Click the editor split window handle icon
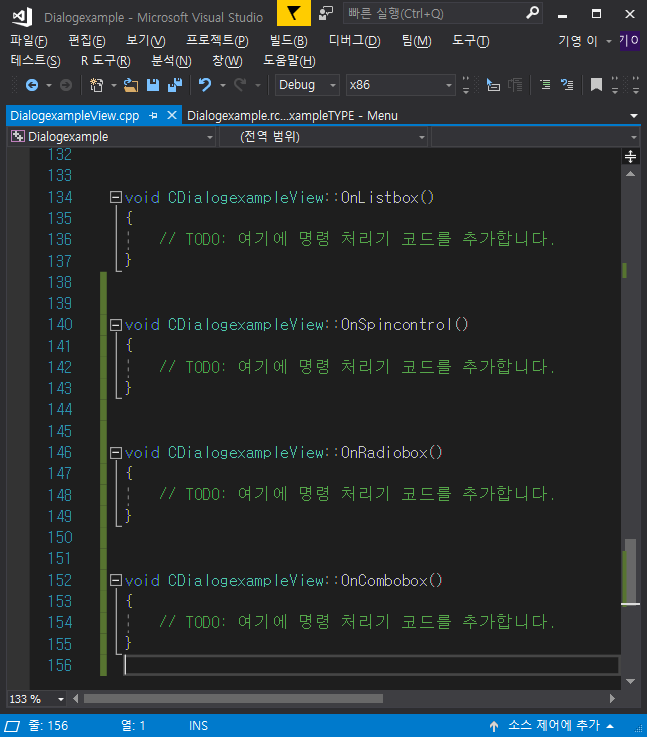Viewport: 647px width, 737px height. coord(631,157)
